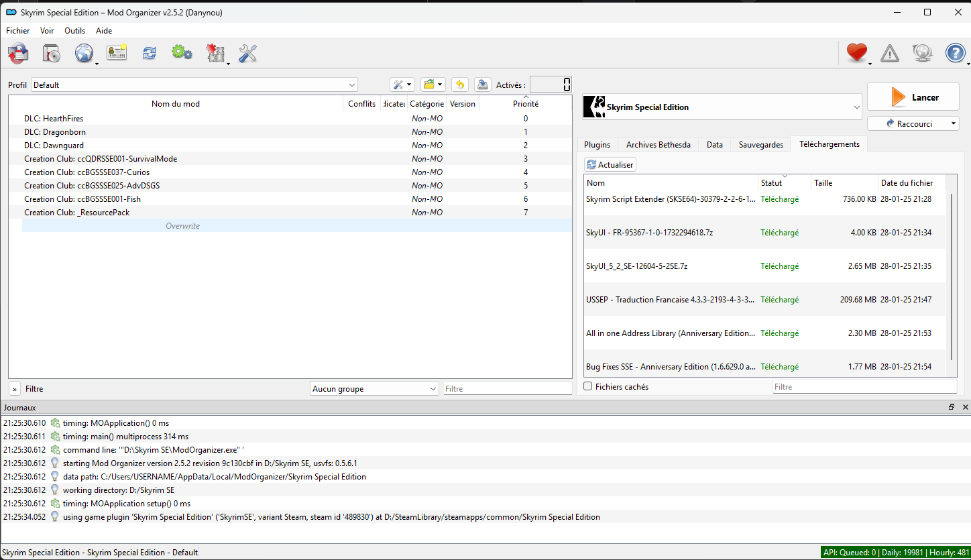
Task: Click the Lancer button
Action: pos(913,97)
